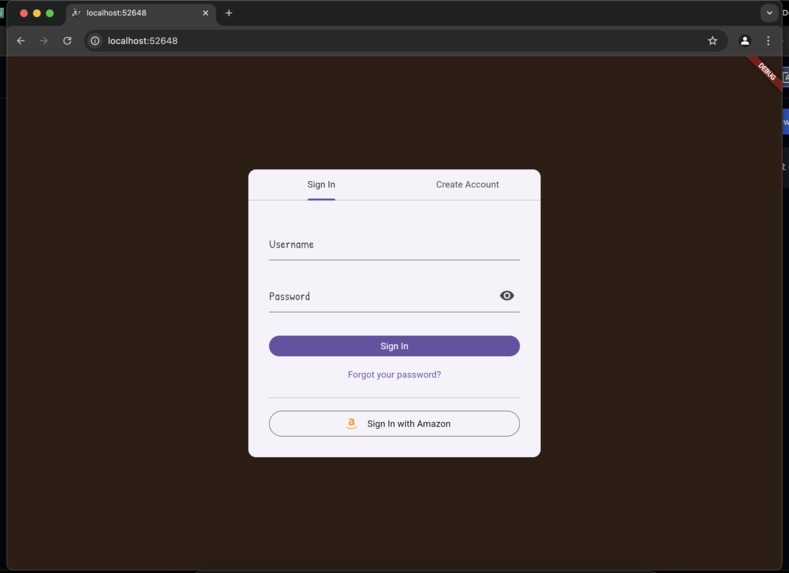Open Forgot your password link
Screen dimensions: 789x573
(x=394, y=375)
